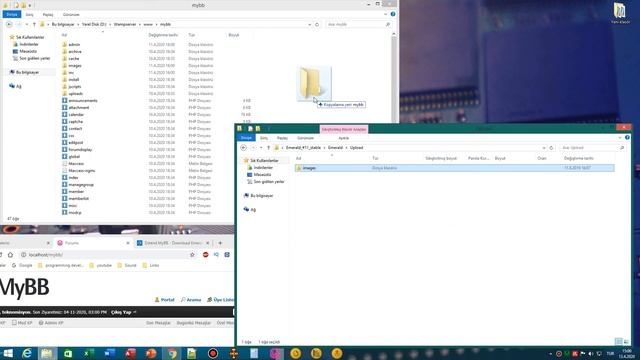Click Emerald breadcrumb in Upload address bar
The width and height of the screenshot is (640, 360).
336,148
